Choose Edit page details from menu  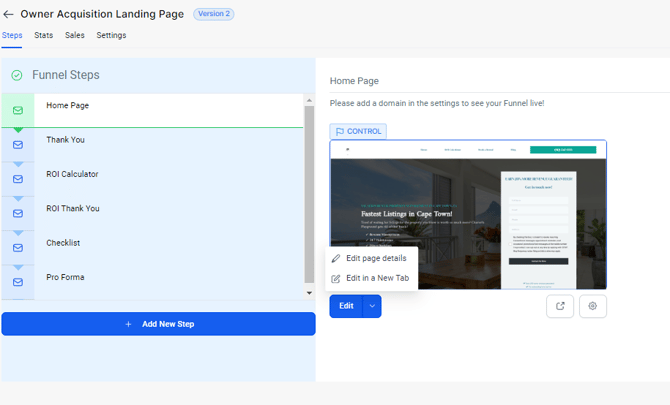point(375,258)
